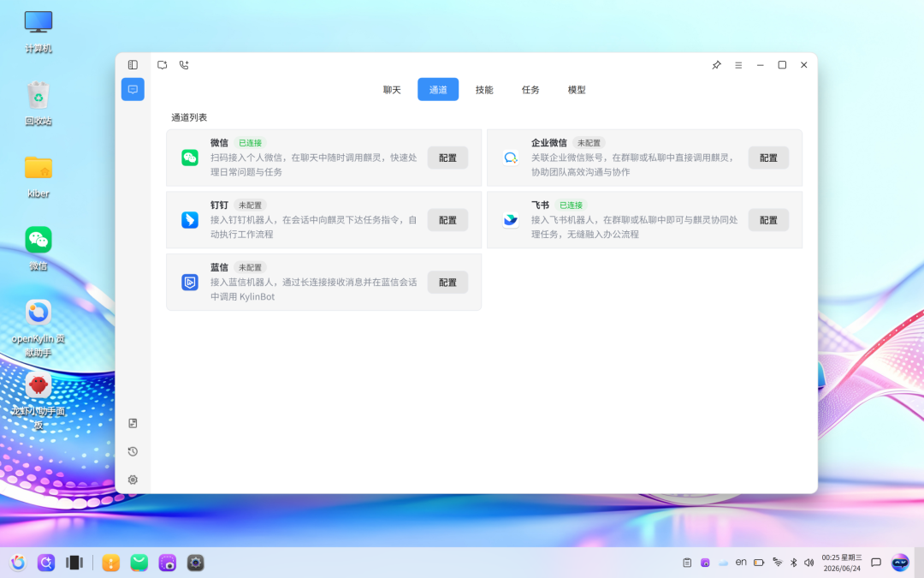The width and height of the screenshot is (924, 578).
Task: Click the 已连接 badge next to 飞书
Action: pos(571,206)
